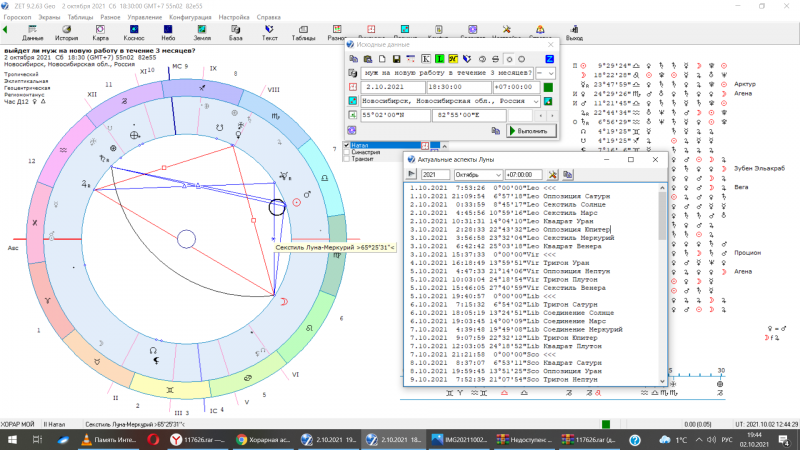Enable the Транзит checkbox
The image size is (800, 450).
(x=347, y=159)
